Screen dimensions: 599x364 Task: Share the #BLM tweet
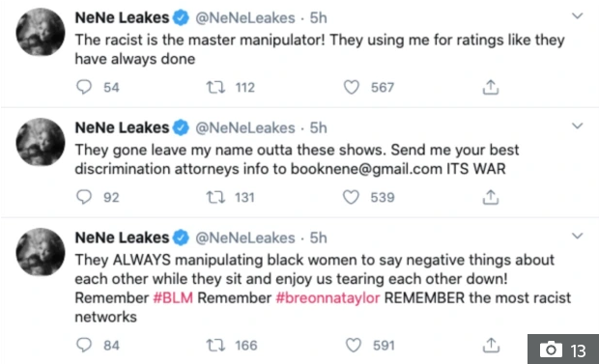pyautogui.click(x=491, y=346)
